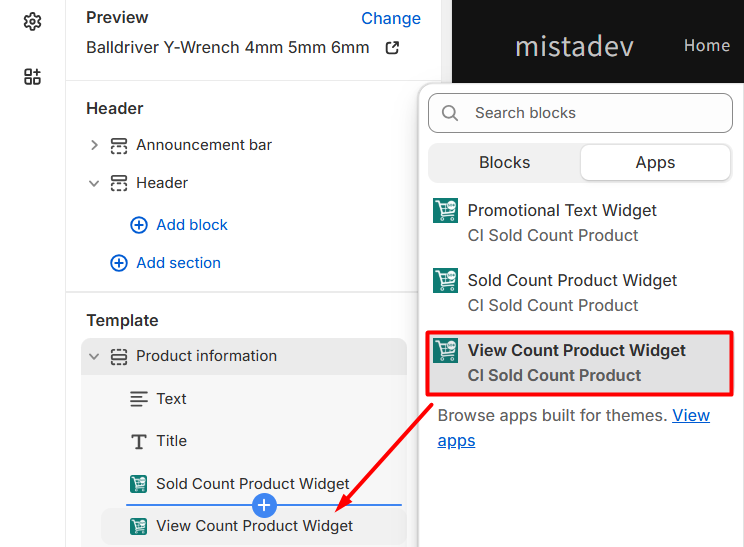Click the Sold Count Product Widget popup icon
744x547 pixels.
(x=446, y=281)
